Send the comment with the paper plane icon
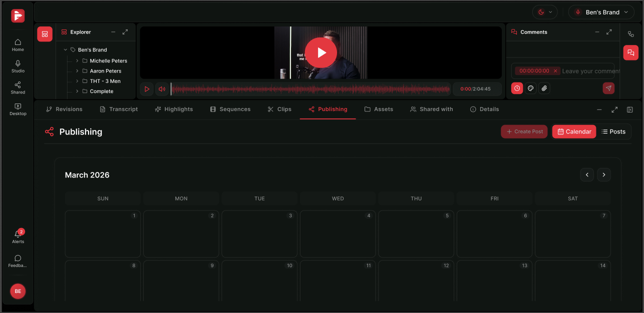 tap(608, 88)
